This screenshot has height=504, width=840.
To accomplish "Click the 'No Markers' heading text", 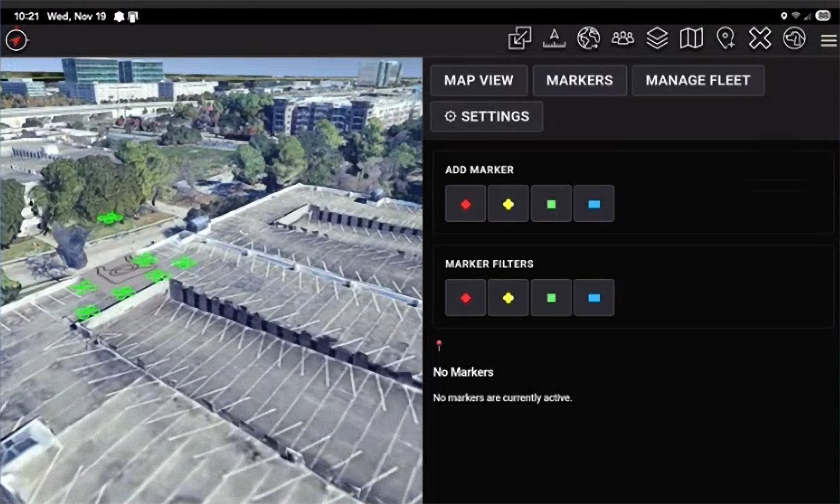I will [x=463, y=372].
